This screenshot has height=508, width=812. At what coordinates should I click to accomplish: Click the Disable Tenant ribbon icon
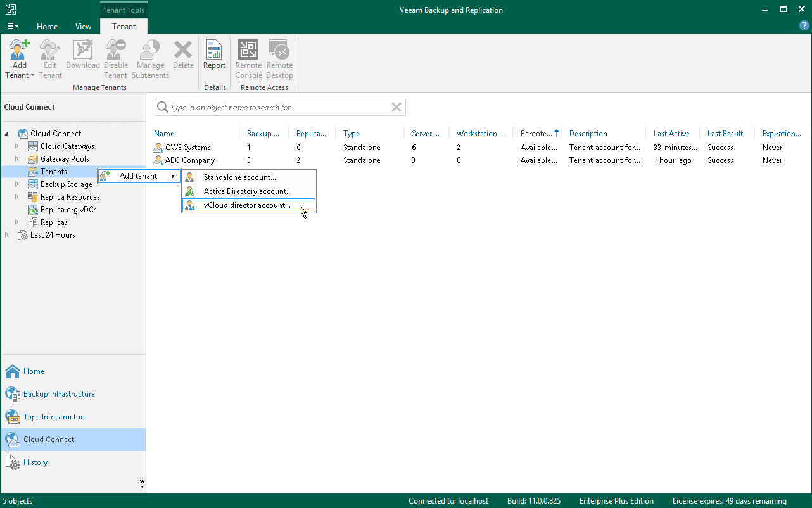[116, 49]
